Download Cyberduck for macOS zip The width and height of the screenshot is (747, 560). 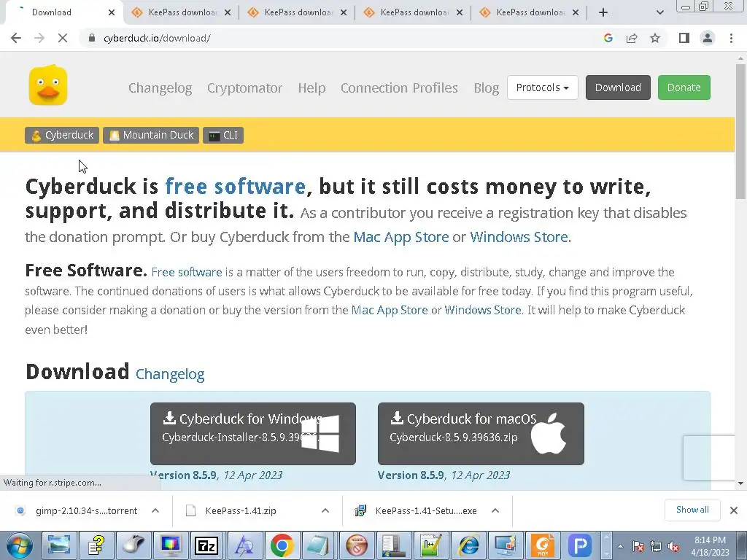pos(481,433)
